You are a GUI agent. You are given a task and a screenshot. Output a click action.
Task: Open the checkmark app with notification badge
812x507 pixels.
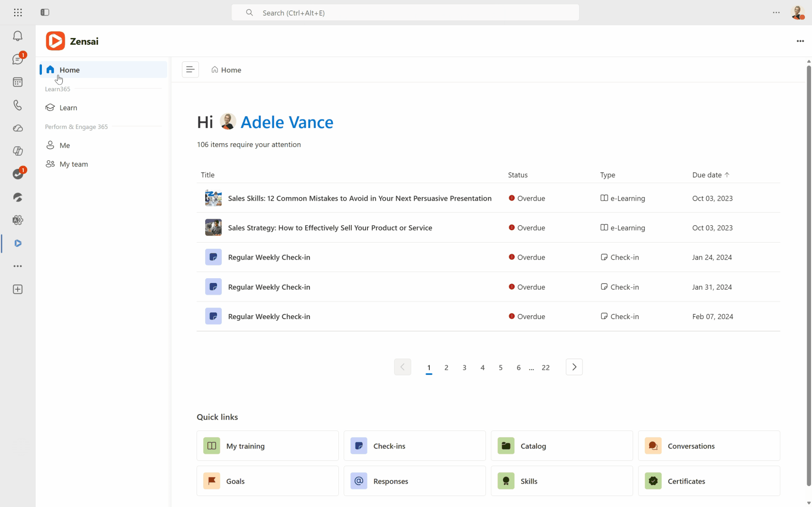pos(18,174)
